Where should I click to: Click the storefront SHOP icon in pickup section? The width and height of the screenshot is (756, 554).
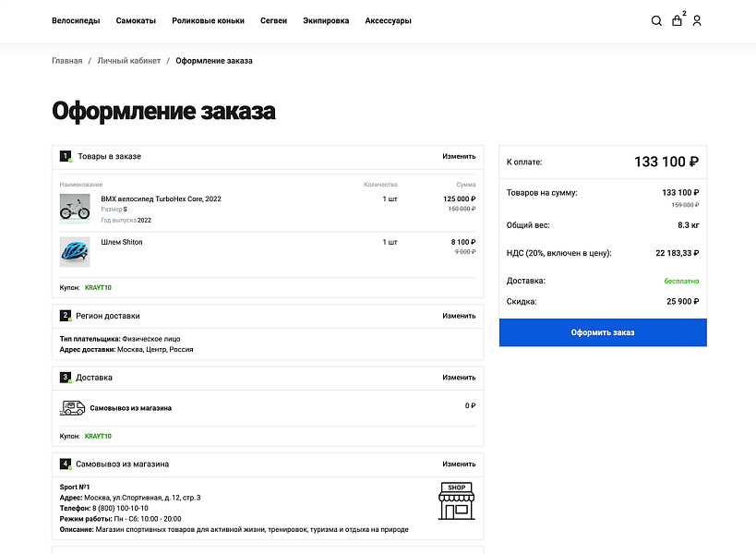pyautogui.click(x=454, y=501)
